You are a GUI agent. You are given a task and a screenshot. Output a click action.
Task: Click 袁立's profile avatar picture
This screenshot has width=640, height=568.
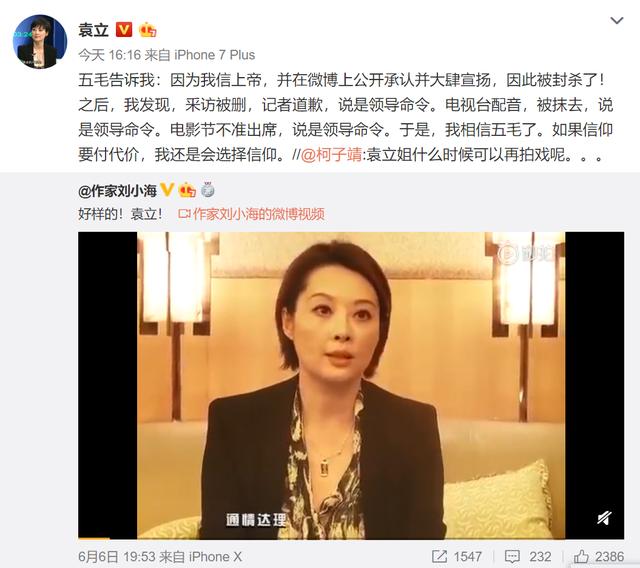[x=40, y=42]
